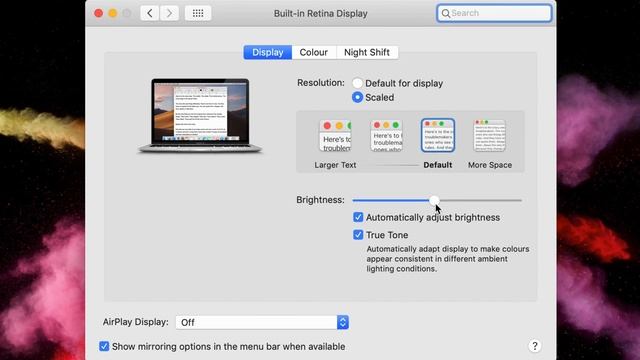Click the 'Built-in Retina Display' window title
The width and height of the screenshot is (640, 360).
pyautogui.click(x=320, y=13)
